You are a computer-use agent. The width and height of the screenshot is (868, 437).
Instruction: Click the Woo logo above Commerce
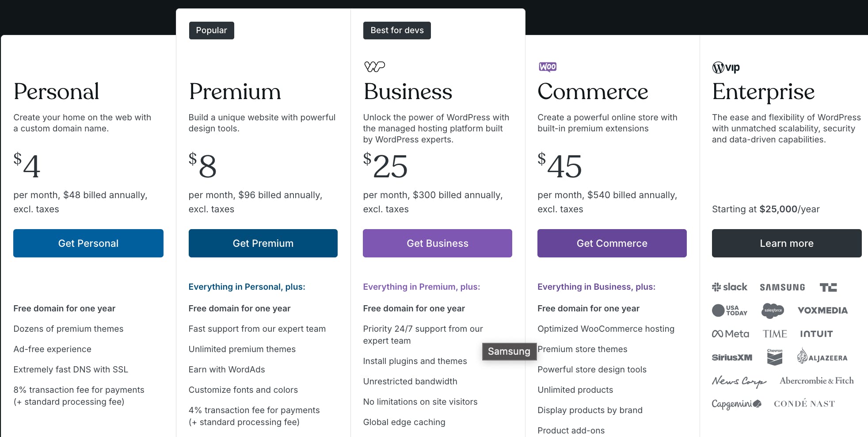tap(548, 67)
